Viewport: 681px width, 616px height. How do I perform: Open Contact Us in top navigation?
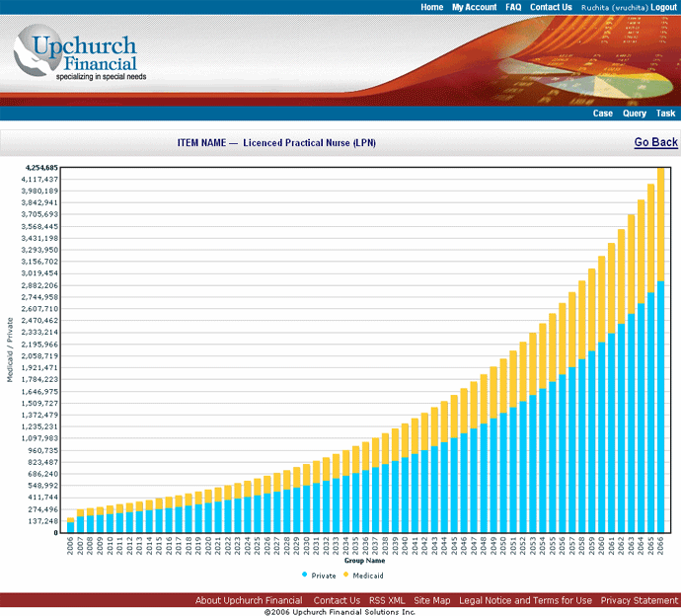point(551,7)
